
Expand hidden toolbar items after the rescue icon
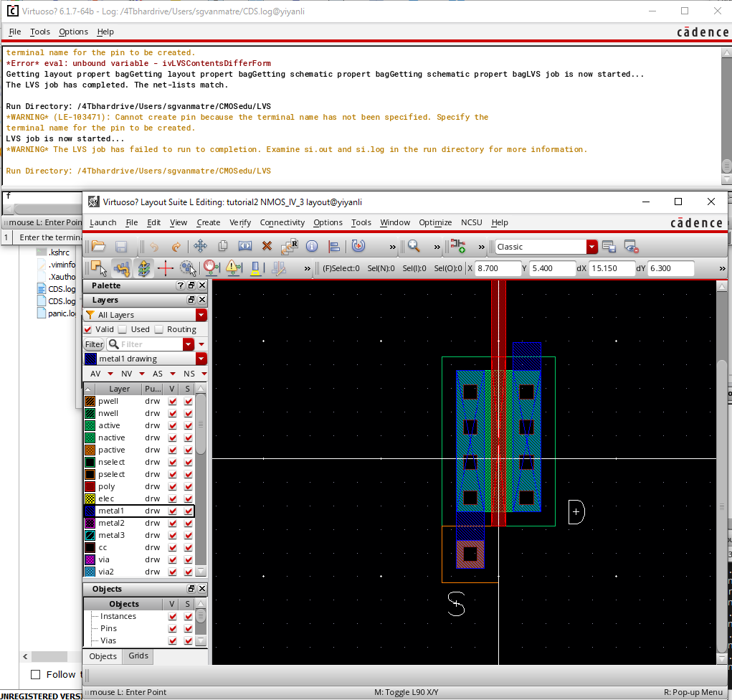393,247
